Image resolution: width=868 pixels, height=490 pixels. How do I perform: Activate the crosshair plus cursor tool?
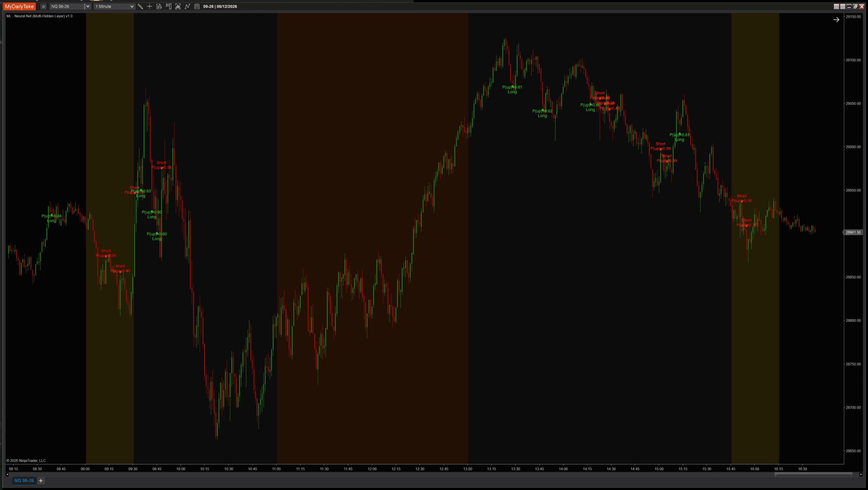tap(150, 6)
